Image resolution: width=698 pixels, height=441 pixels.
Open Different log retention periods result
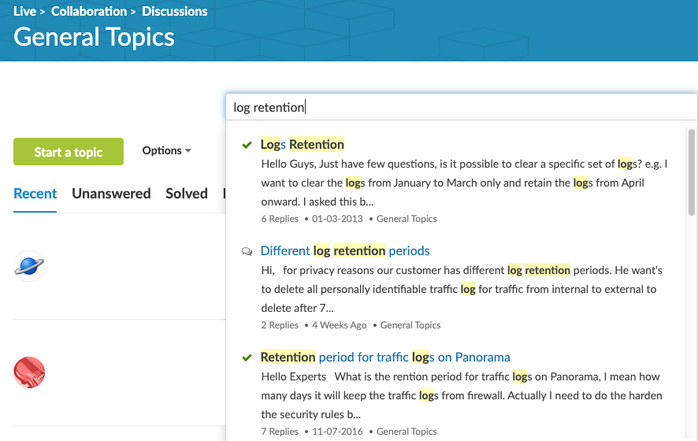344,251
